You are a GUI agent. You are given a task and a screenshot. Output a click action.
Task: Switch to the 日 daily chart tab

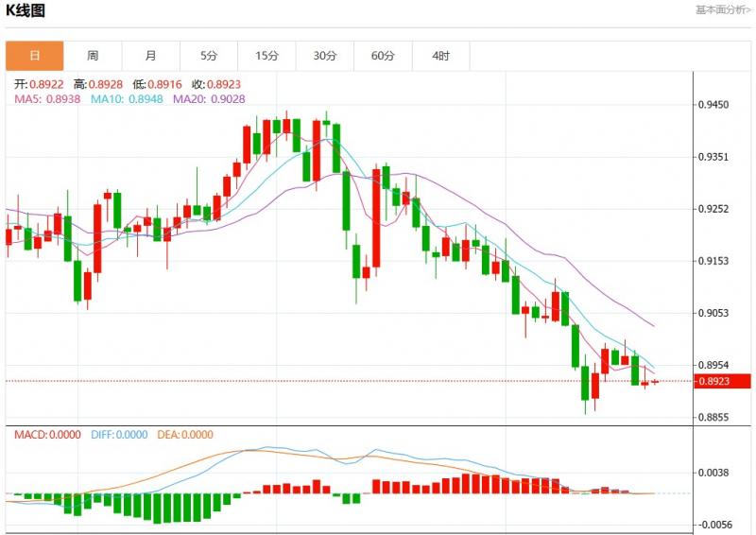35,56
